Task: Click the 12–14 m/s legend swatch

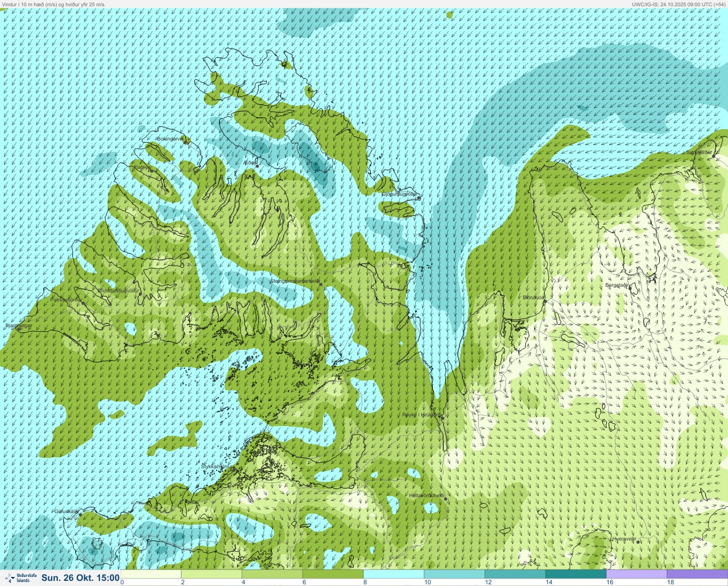Action: (515, 574)
